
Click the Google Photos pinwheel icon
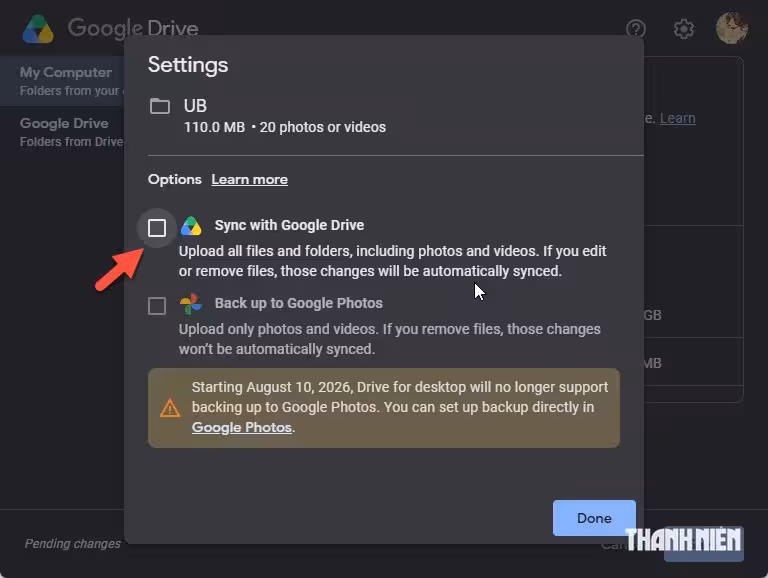point(191,304)
